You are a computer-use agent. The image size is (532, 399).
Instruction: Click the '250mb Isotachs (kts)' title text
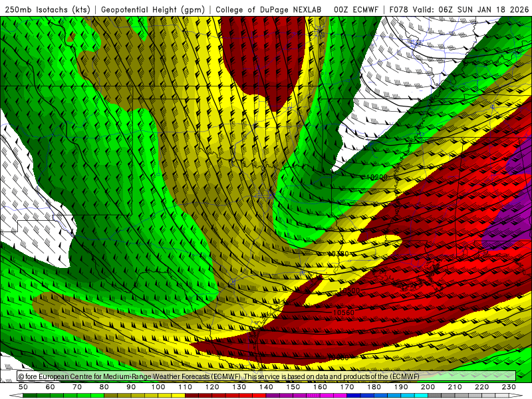(47, 9)
